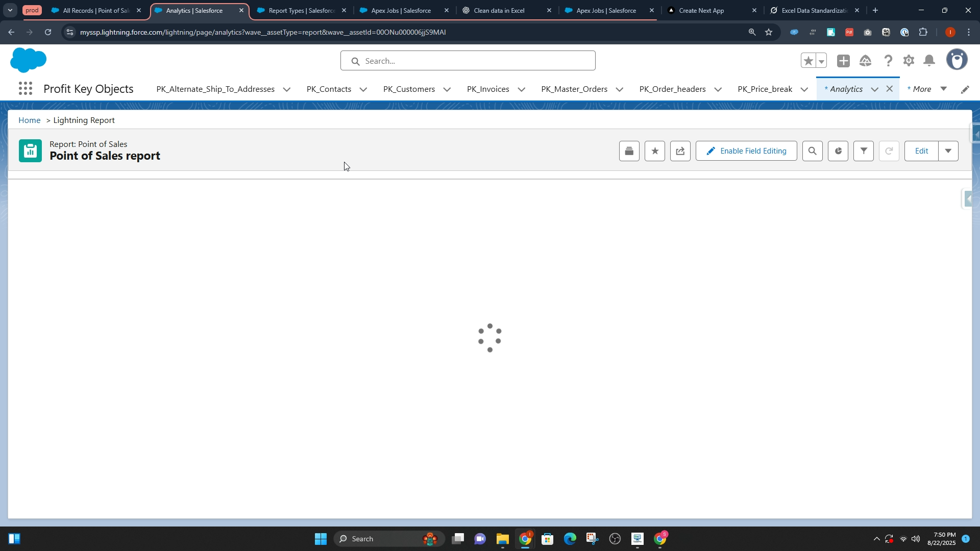Click the Edit report button
Image resolution: width=980 pixels, height=551 pixels.
tap(921, 151)
